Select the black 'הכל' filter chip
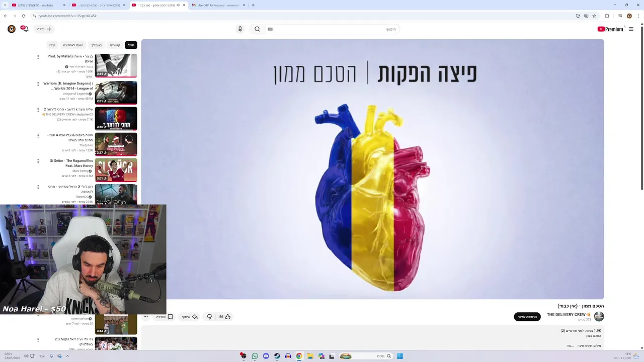 tap(131, 45)
